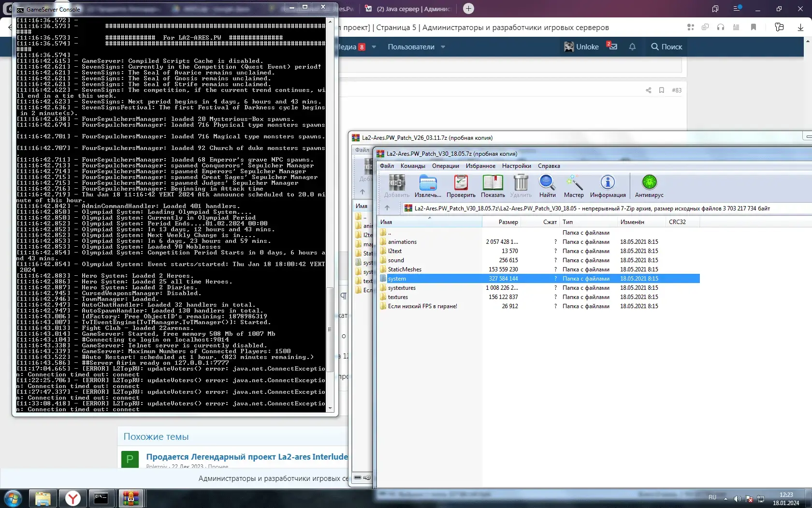Click the Извлечь (Extract) toolbar icon

pyautogui.click(x=428, y=186)
